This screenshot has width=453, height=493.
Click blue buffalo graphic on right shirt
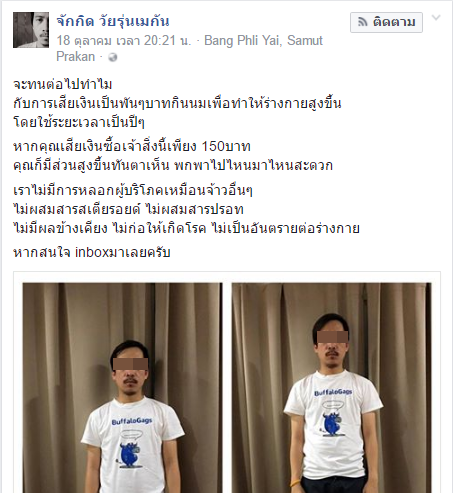point(332,424)
